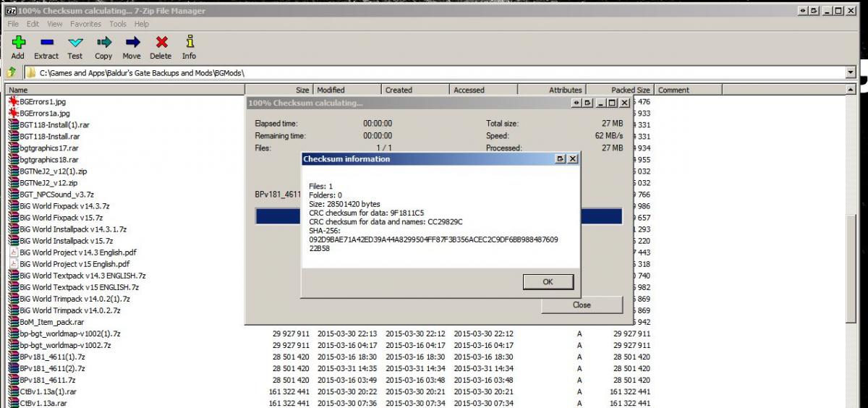Select BGT118-Install(1).rar archive icon
Image resolution: width=868 pixels, height=408 pixels.
13,124
